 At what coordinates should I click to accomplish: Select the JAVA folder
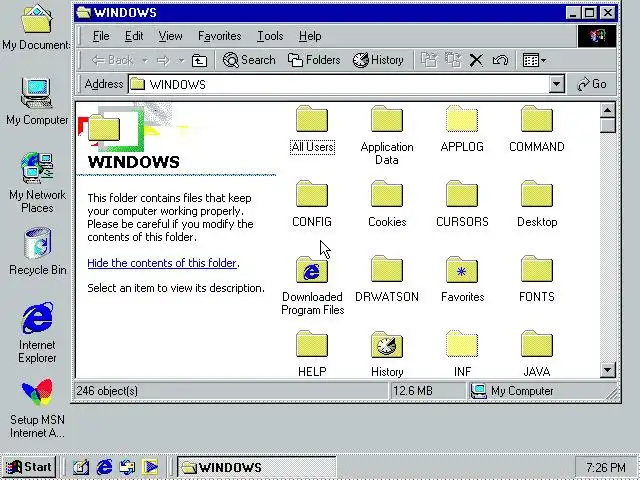tap(537, 353)
